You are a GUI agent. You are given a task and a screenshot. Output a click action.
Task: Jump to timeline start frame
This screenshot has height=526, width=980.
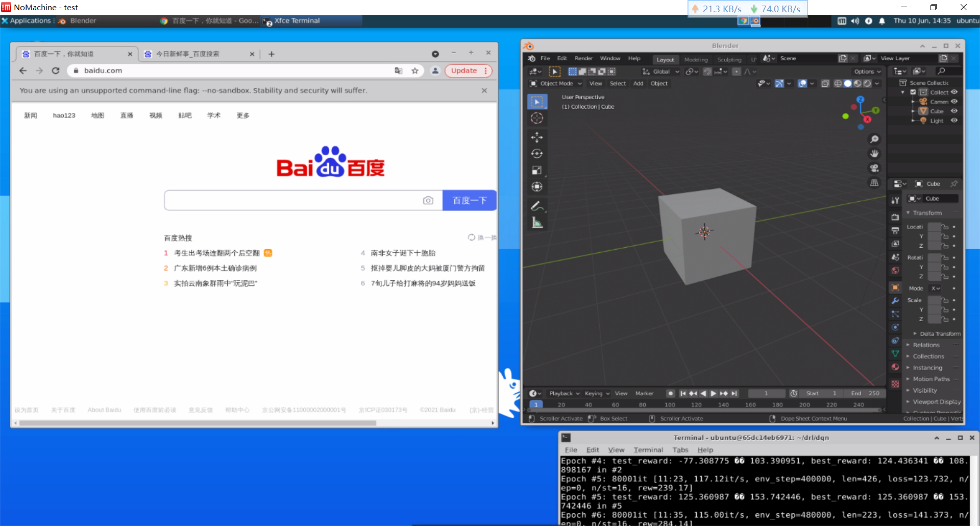pyautogui.click(x=683, y=394)
